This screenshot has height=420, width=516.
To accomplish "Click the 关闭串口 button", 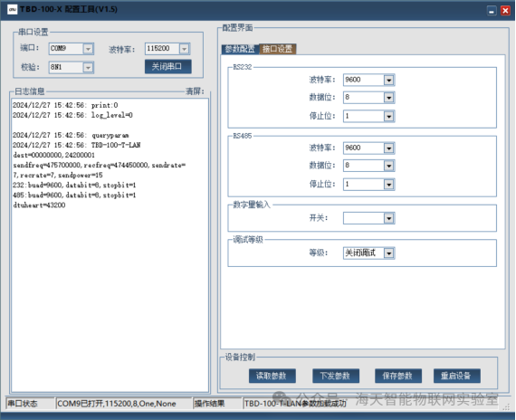I will (167, 66).
